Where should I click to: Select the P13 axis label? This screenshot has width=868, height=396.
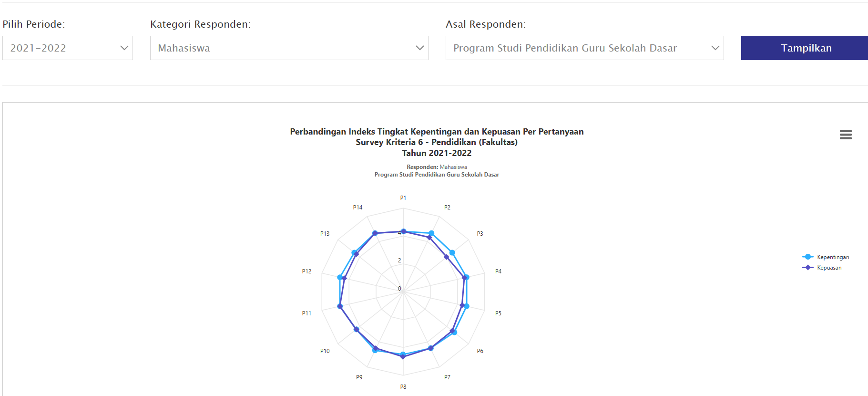[x=325, y=233]
